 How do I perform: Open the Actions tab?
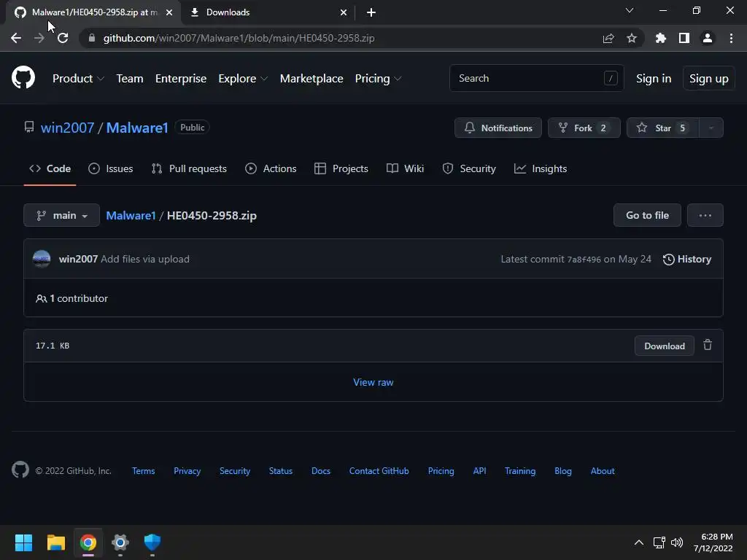click(271, 168)
